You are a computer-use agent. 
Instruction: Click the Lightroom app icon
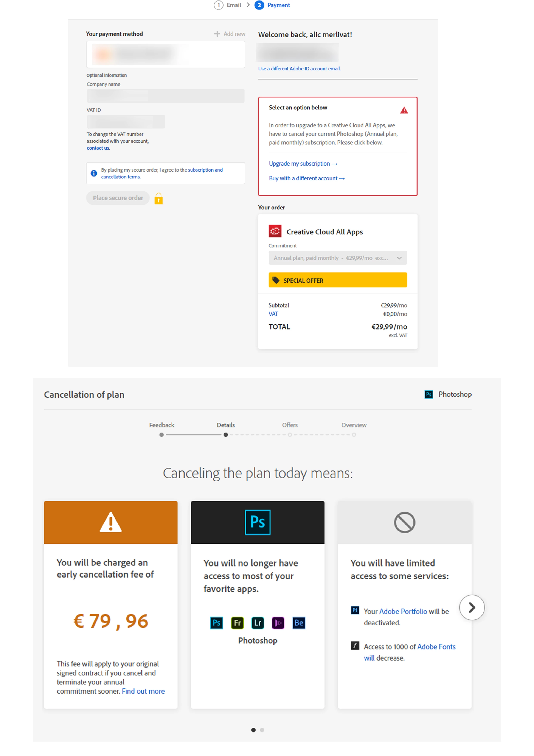(x=257, y=623)
